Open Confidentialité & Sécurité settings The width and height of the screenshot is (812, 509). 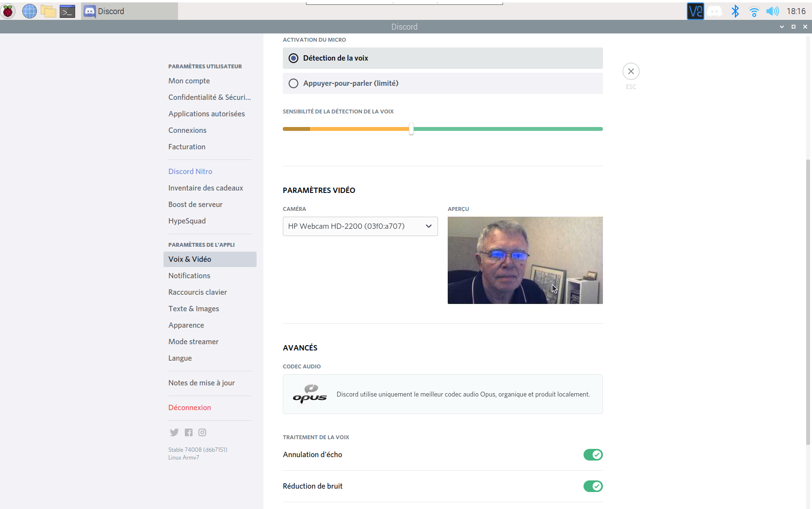(210, 97)
